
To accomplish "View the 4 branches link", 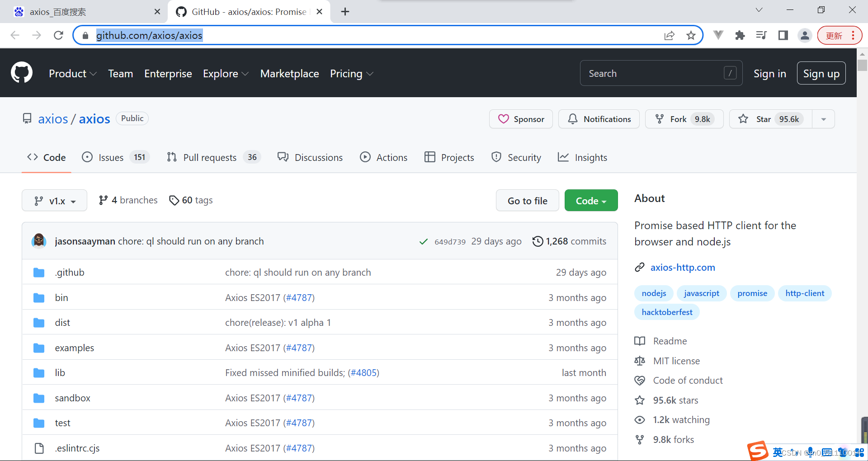I will 128,200.
